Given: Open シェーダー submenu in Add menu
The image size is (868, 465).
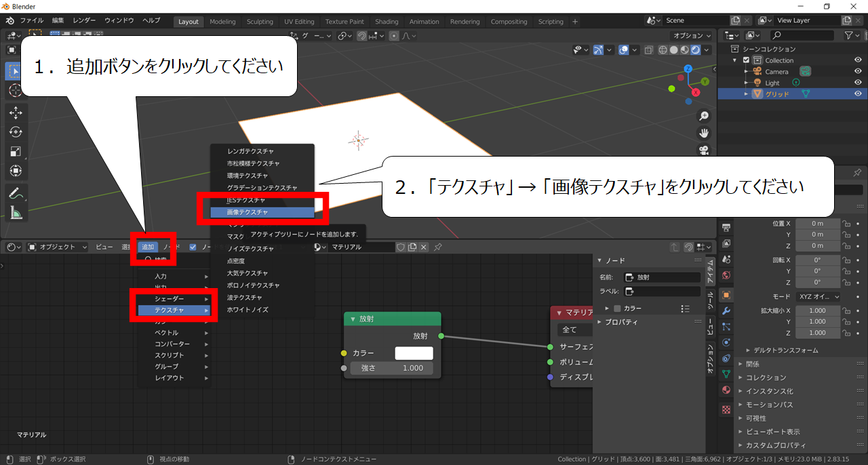Looking at the screenshot, I should click(x=174, y=299).
